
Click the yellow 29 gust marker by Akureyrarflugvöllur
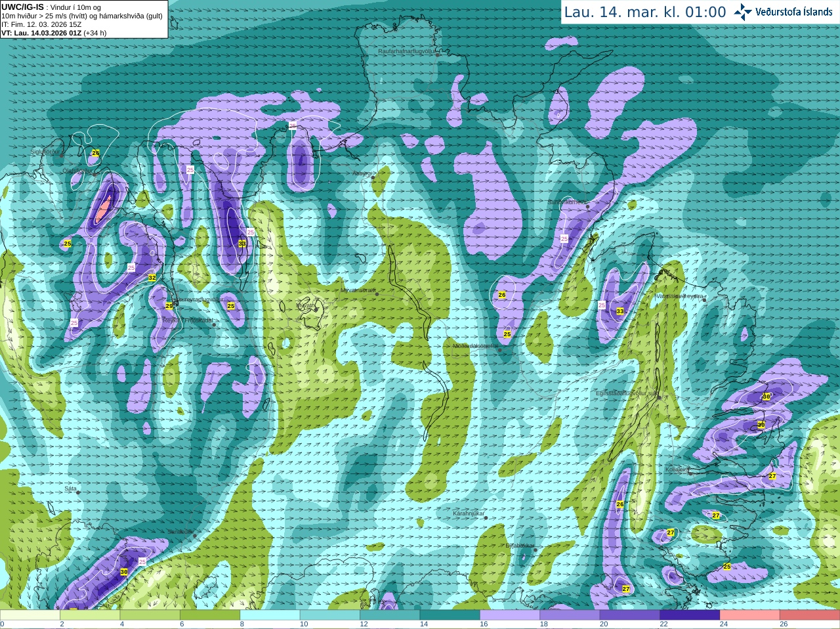[169, 306]
